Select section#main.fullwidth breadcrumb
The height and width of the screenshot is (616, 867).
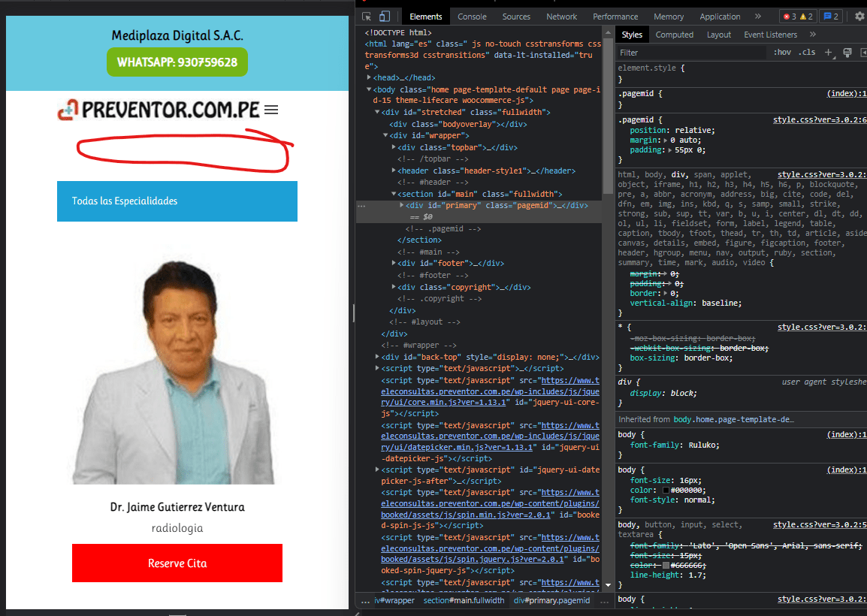pos(464,600)
